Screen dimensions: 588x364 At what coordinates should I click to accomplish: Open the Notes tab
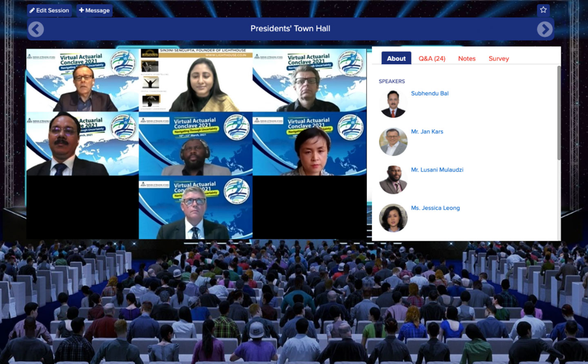(x=466, y=58)
